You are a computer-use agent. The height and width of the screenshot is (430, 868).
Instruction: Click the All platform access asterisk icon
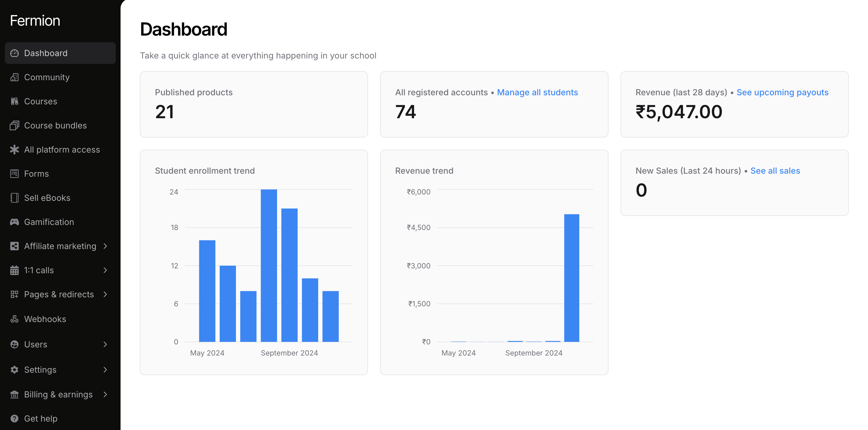(14, 150)
